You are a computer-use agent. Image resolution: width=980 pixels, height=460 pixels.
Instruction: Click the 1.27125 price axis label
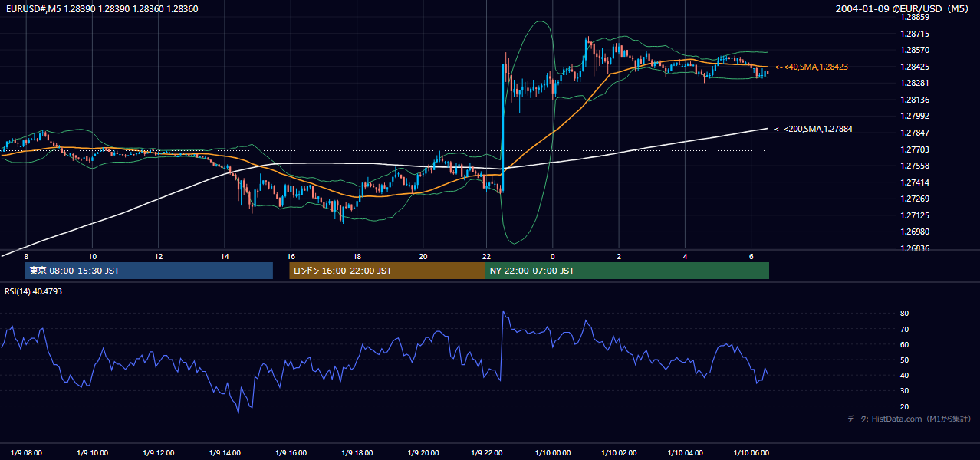916,215
